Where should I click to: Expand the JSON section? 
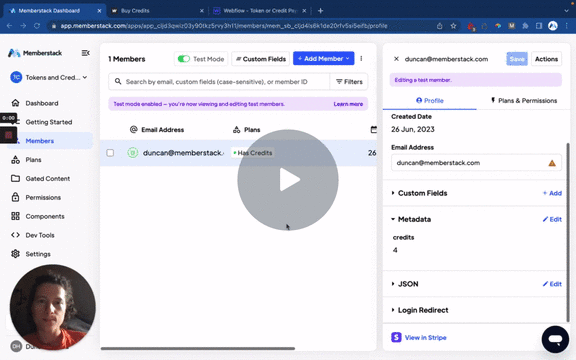coord(404,284)
